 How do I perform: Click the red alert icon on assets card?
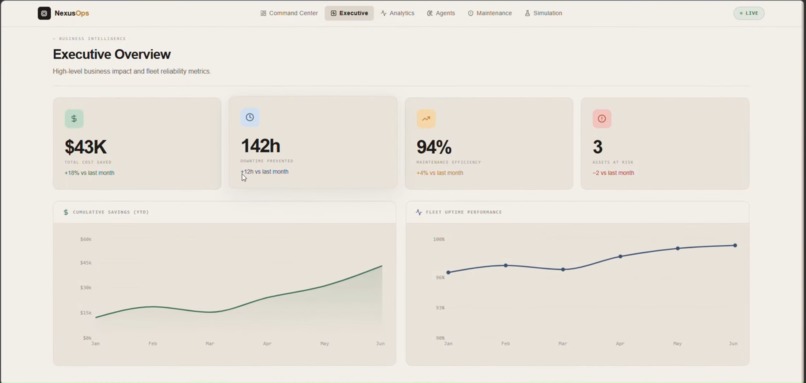point(602,119)
